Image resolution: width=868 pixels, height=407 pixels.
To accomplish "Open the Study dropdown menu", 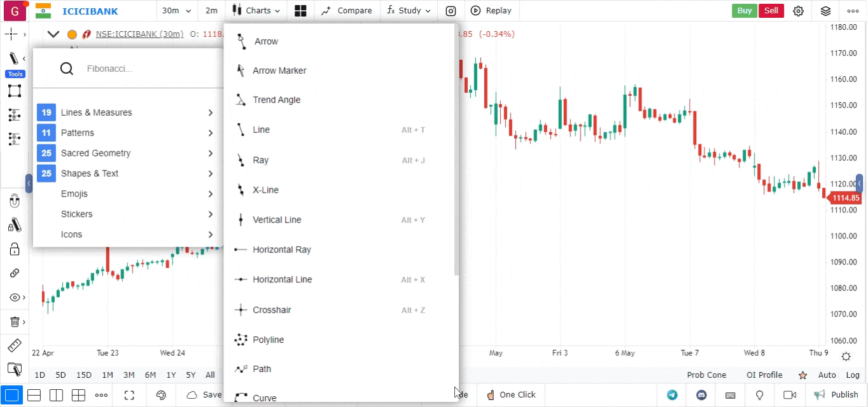I will coord(409,11).
